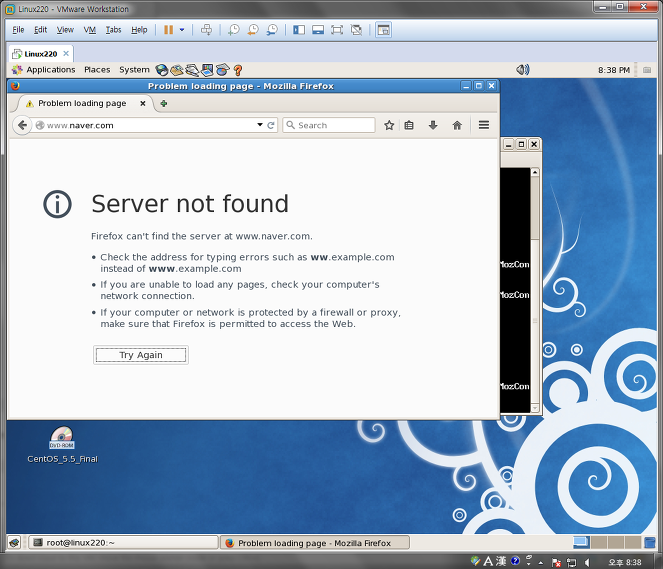Open the VMware Tabs menu
663x569 pixels.
click(x=113, y=30)
